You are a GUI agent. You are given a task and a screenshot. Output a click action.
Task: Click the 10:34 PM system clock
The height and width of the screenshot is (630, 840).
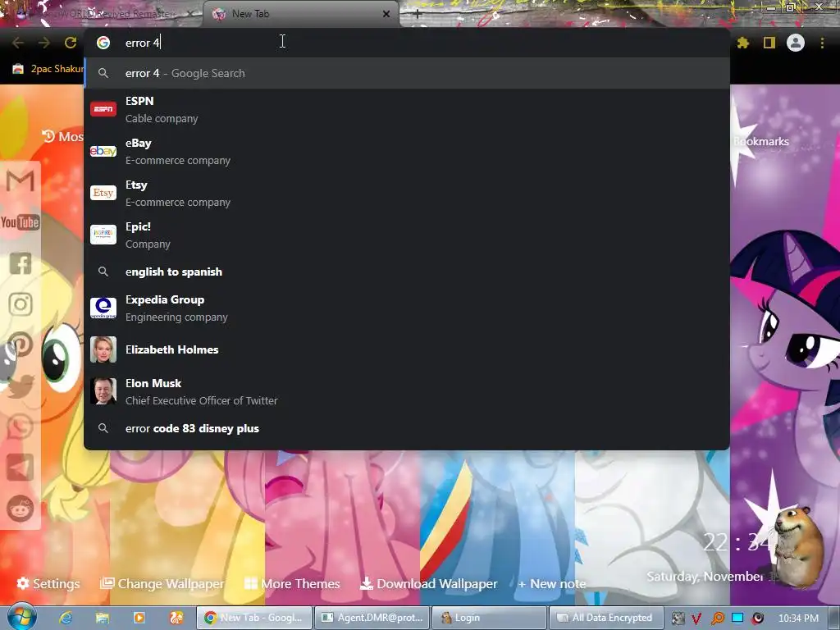click(x=798, y=619)
